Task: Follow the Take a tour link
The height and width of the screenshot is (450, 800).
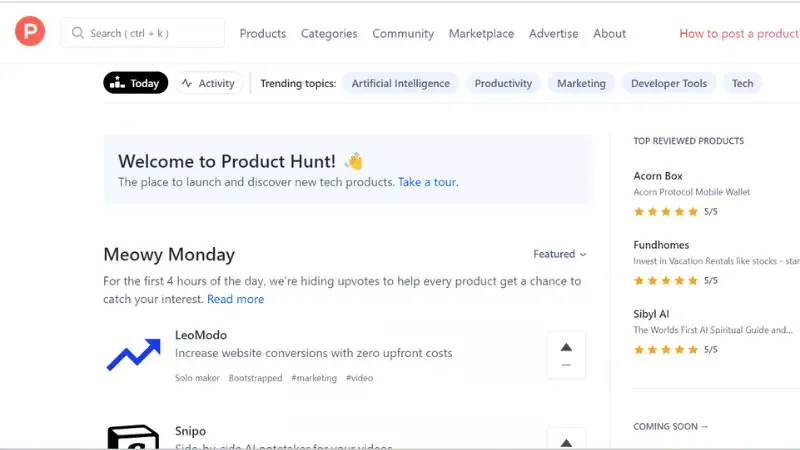Action: point(427,182)
